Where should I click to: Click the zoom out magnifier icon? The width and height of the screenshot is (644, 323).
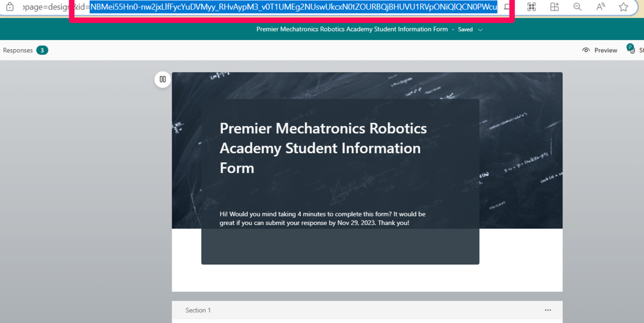[x=577, y=7]
